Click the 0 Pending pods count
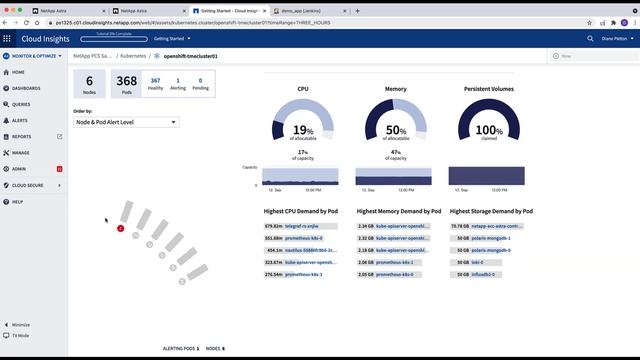This screenshot has height=360, width=640. pos(200,84)
